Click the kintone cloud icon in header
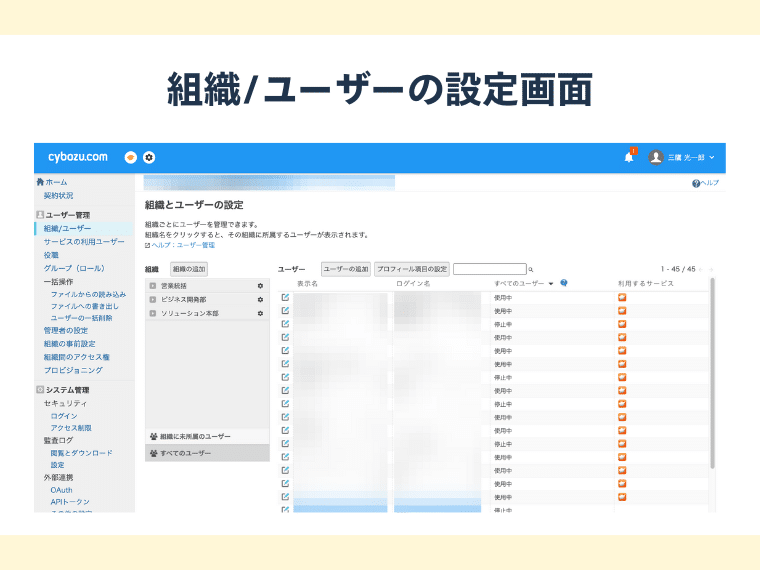760x570 pixels. click(x=130, y=157)
